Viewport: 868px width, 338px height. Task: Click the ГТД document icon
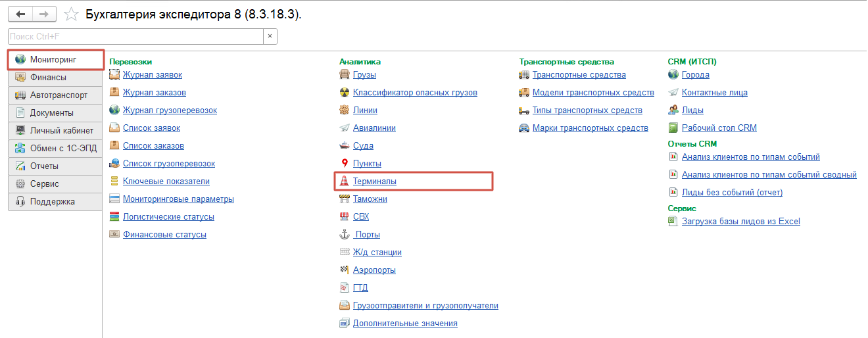[345, 287]
